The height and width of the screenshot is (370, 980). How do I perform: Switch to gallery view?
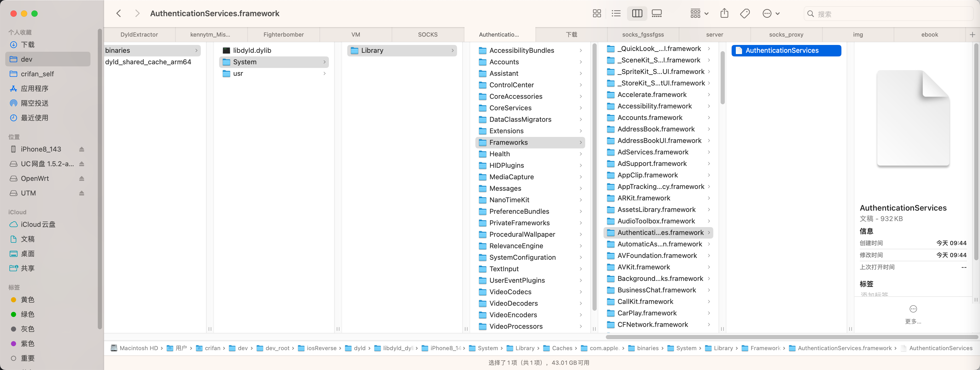(x=657, y=14)
